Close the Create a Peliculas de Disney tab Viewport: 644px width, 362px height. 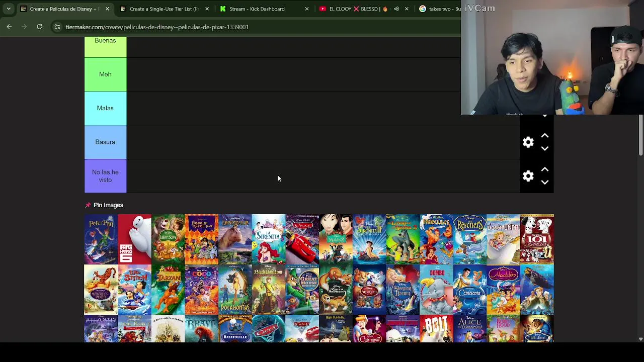[x=107, y=9]
